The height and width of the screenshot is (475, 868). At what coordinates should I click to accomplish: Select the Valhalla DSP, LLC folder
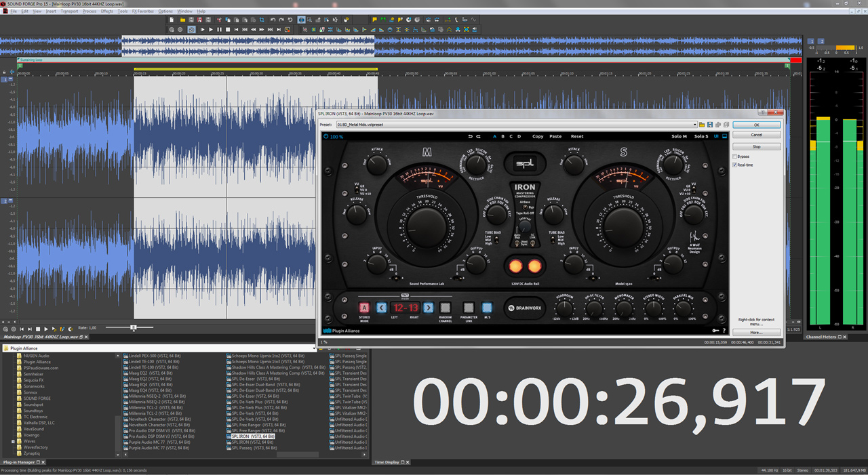[39, 422]
